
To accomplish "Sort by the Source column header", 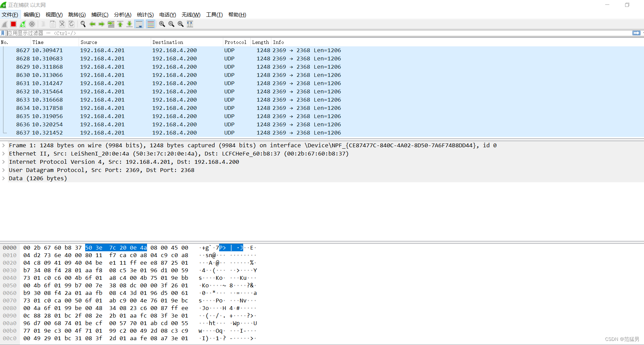I will [115, 42].
